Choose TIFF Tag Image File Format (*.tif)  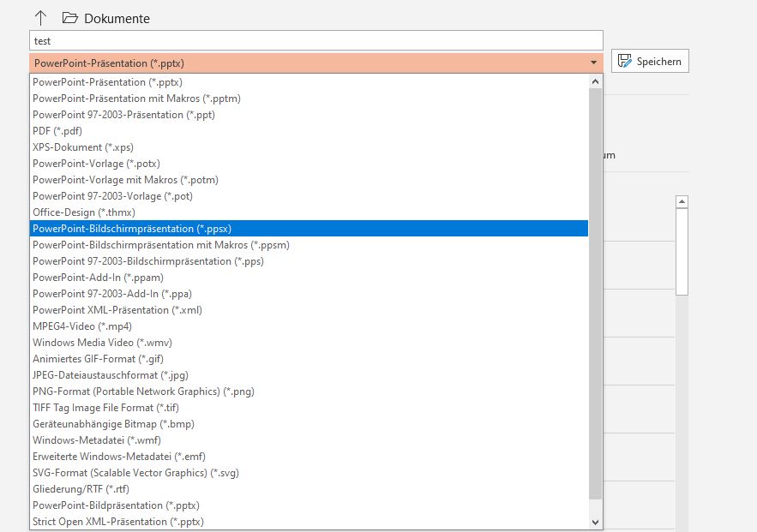309,408
